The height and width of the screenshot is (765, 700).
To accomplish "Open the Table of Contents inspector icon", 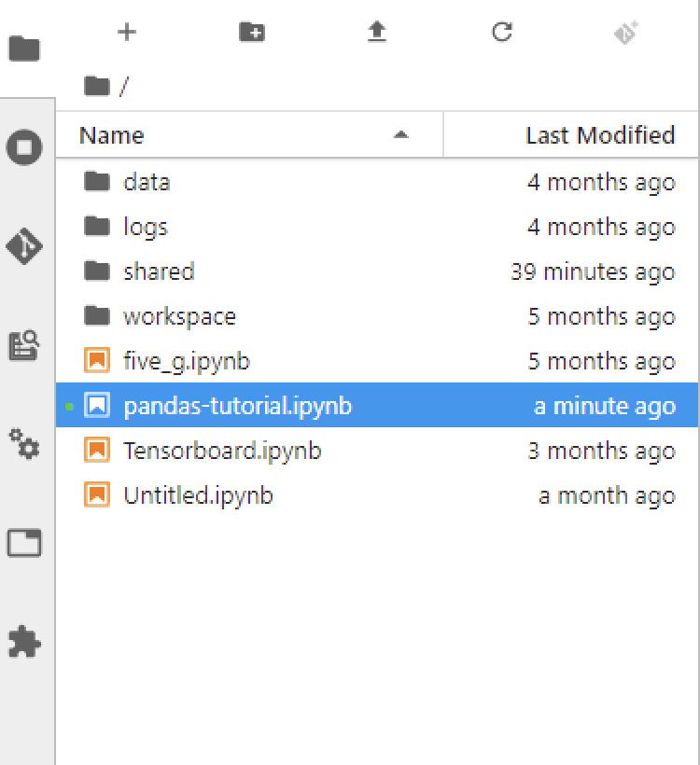I will (24, 345).
